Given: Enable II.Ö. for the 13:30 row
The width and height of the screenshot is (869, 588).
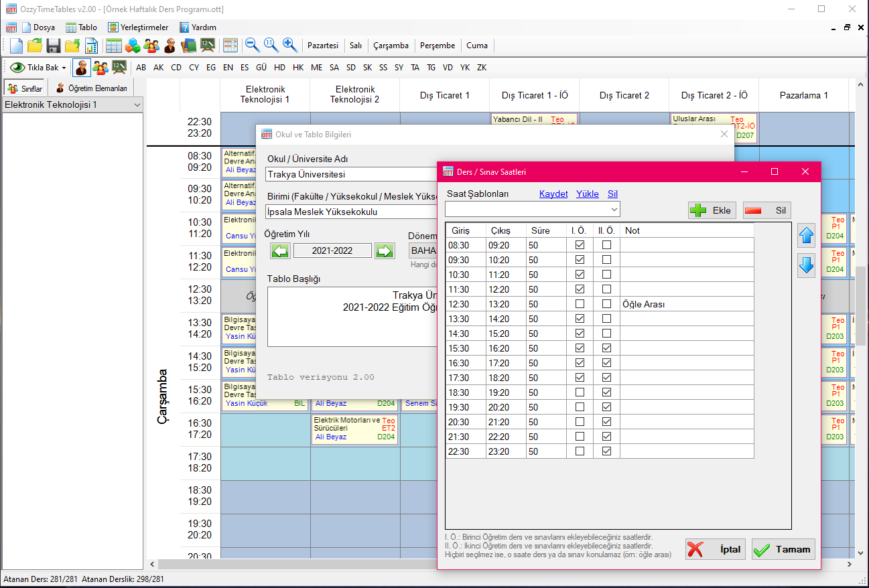Looking at the screenshot, I should (606, 318).
